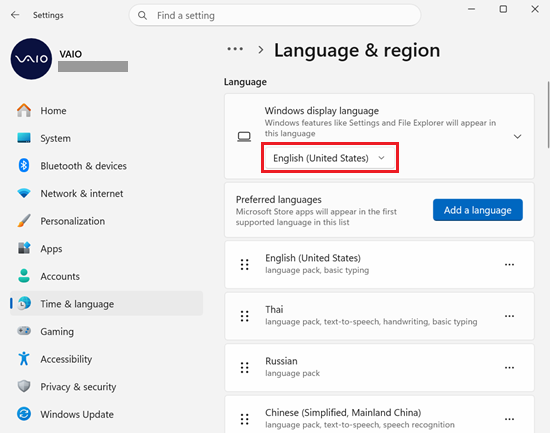The height and width of the screenshot is (433, 550).
Task: Click the Preferred languages heading
Action: pos(279,200)
